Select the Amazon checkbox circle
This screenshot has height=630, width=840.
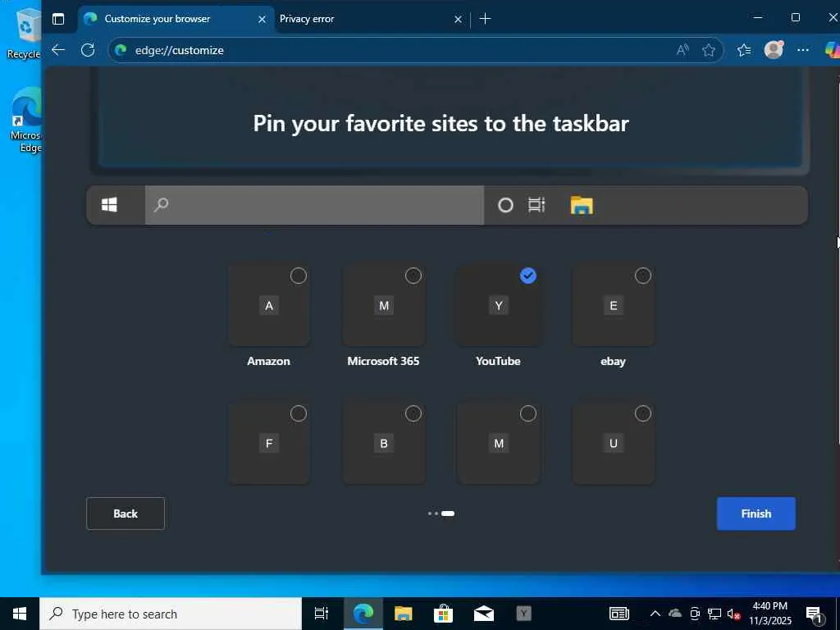click(x=299, y=276)
